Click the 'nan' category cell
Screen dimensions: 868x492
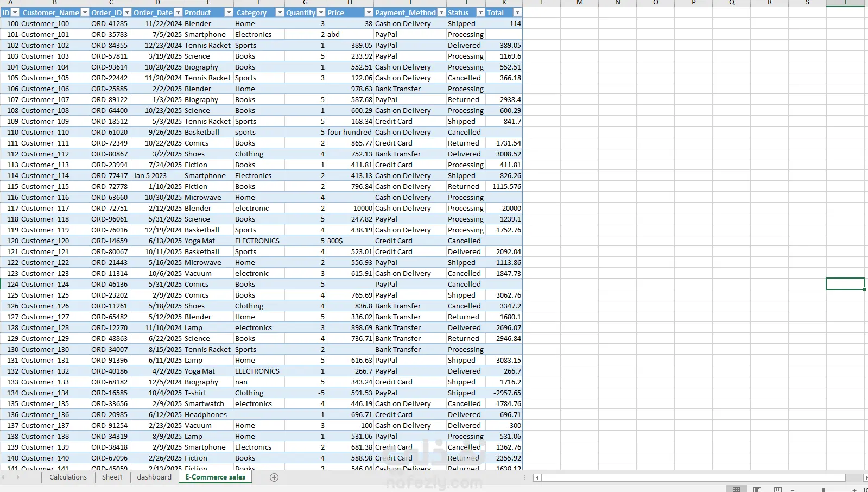pyautogui.click(x=259, y=382)
